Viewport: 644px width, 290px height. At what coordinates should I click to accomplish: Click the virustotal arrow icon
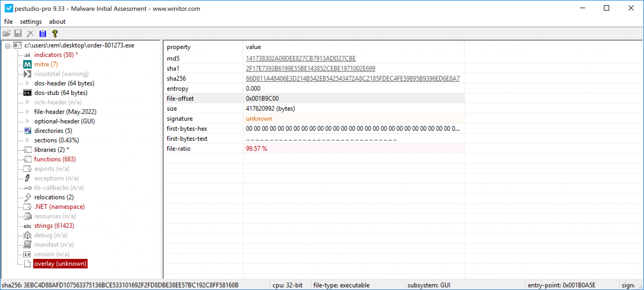(27, 74)
